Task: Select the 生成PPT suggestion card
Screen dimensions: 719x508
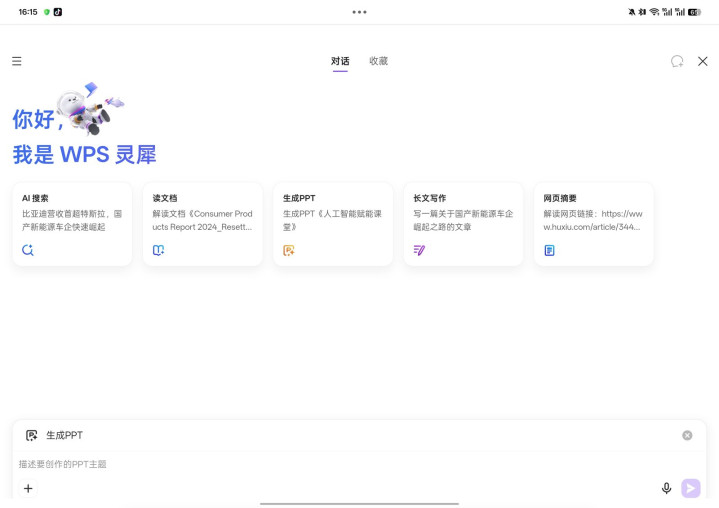Action: (x=333, y=223)
